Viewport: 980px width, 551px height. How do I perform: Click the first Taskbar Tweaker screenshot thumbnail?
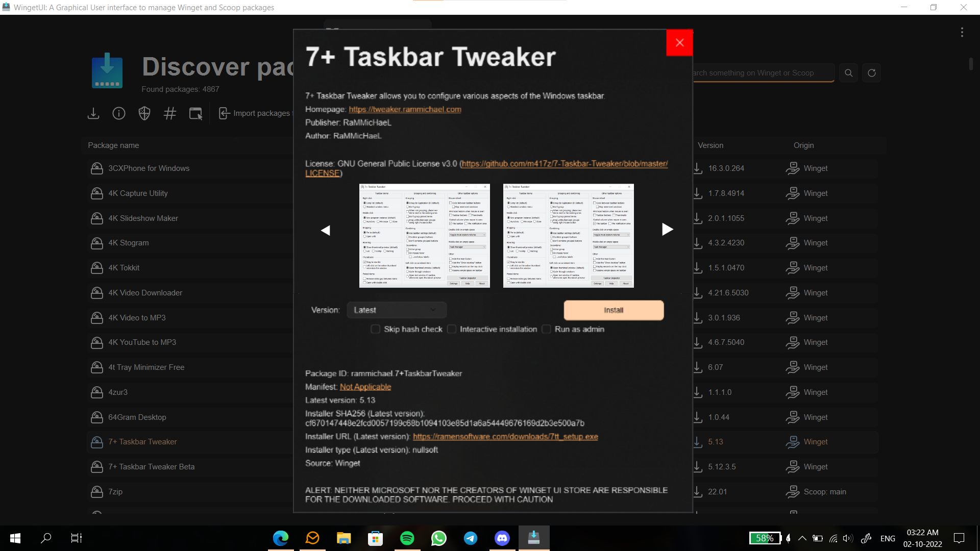click(424, 236)
